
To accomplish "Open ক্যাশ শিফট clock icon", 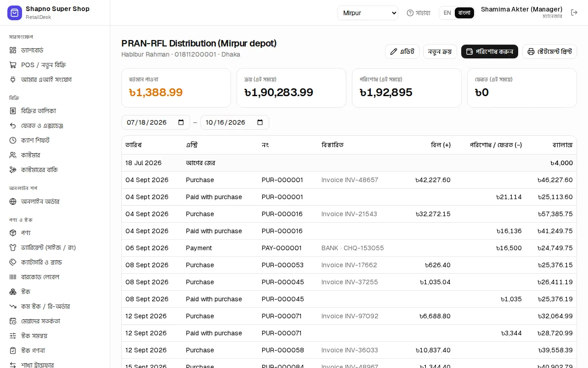I will [13, 140].
